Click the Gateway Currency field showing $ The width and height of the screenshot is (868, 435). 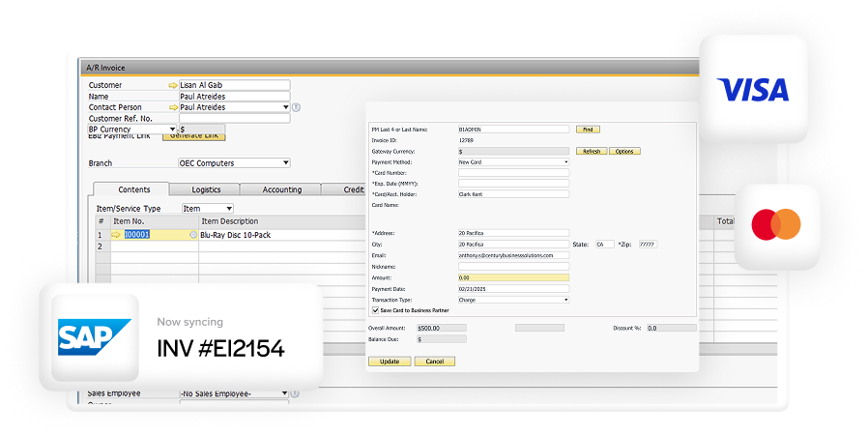(513, 151)
